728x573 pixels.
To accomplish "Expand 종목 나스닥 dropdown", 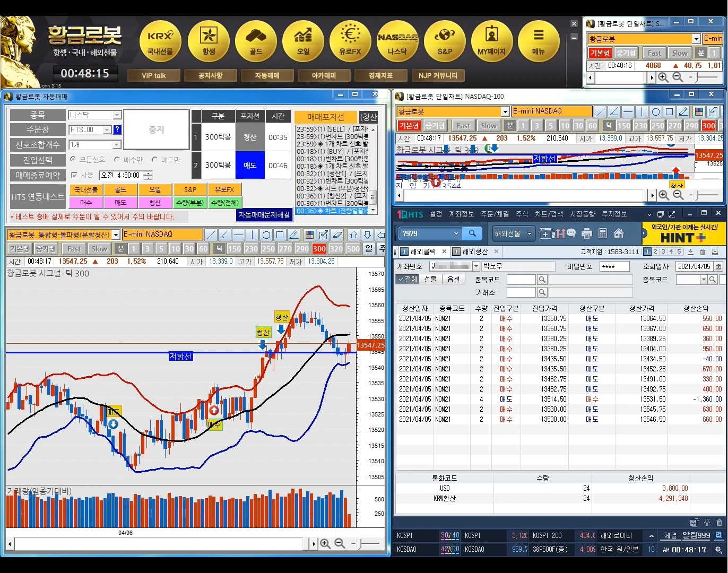I will click(117, 115).
